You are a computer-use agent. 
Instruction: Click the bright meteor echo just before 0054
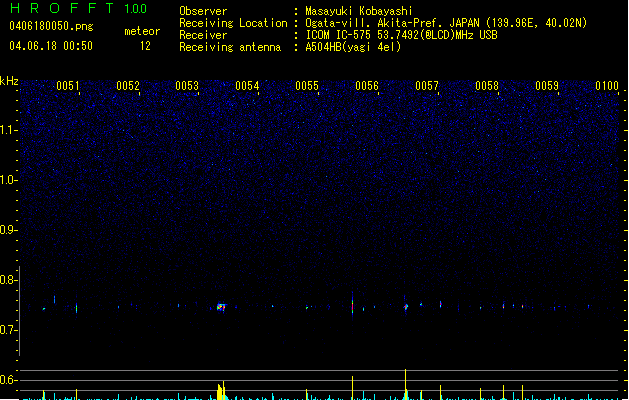pyautogui.click(x=221, y=307)
